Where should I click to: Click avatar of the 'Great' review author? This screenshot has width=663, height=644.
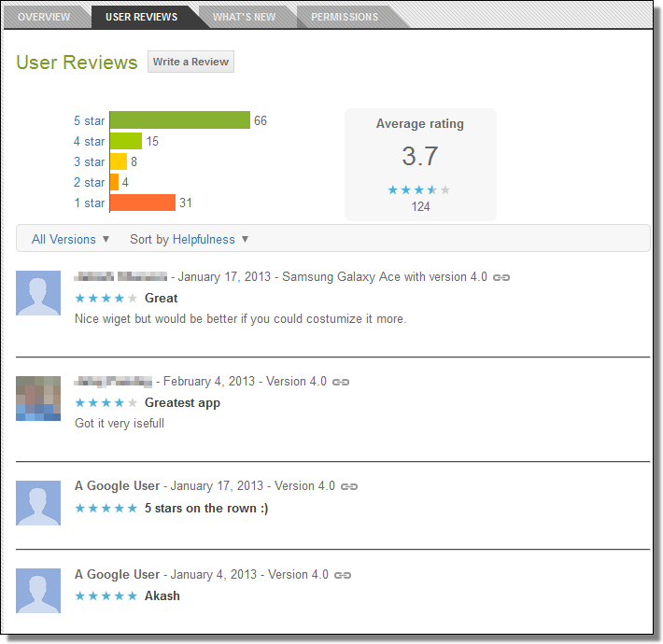coord(38,293)
